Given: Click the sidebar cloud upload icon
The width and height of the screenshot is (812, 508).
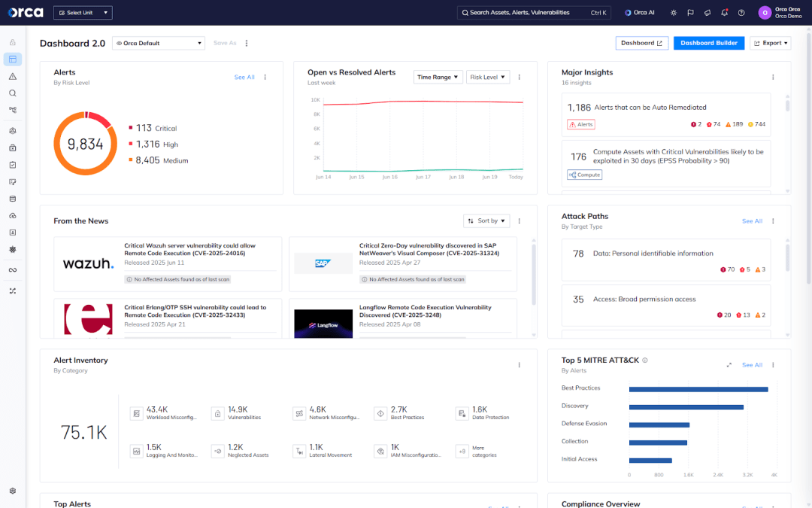Looking at the screenshot, I should pos(13,216).
